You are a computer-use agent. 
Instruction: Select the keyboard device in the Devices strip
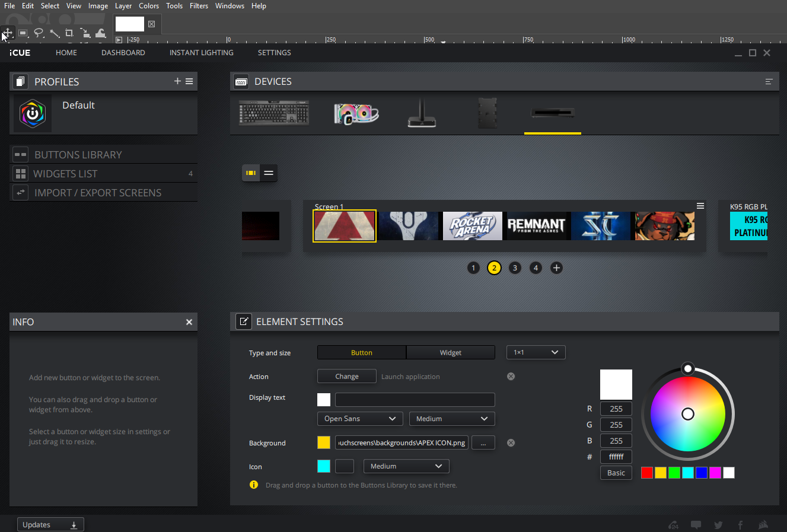coord(273,113)
